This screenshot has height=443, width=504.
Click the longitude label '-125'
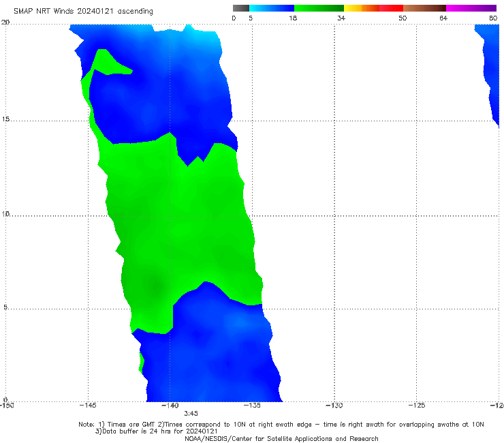click(417, 406)
